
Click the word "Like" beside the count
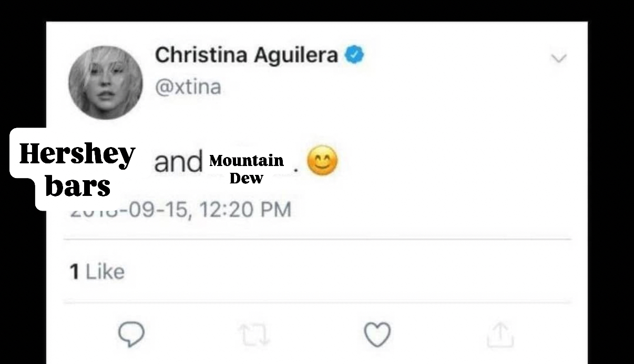pos(105,272)
